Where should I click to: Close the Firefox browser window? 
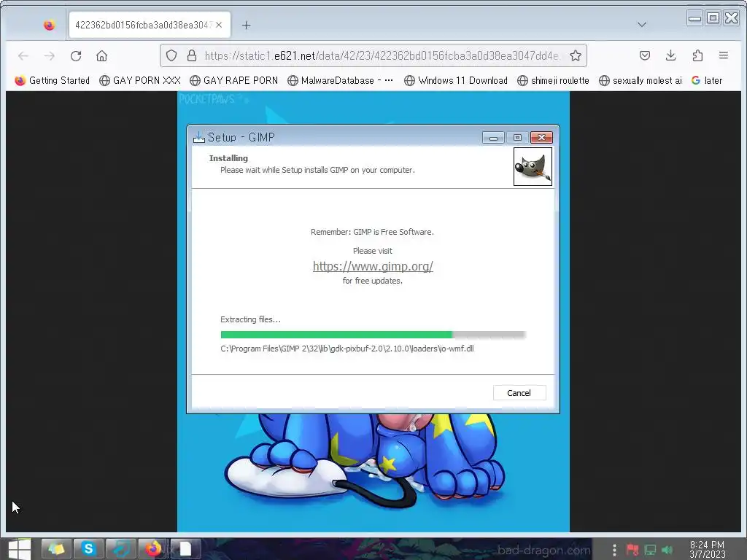pyautogui.click(x=731, y=18)
